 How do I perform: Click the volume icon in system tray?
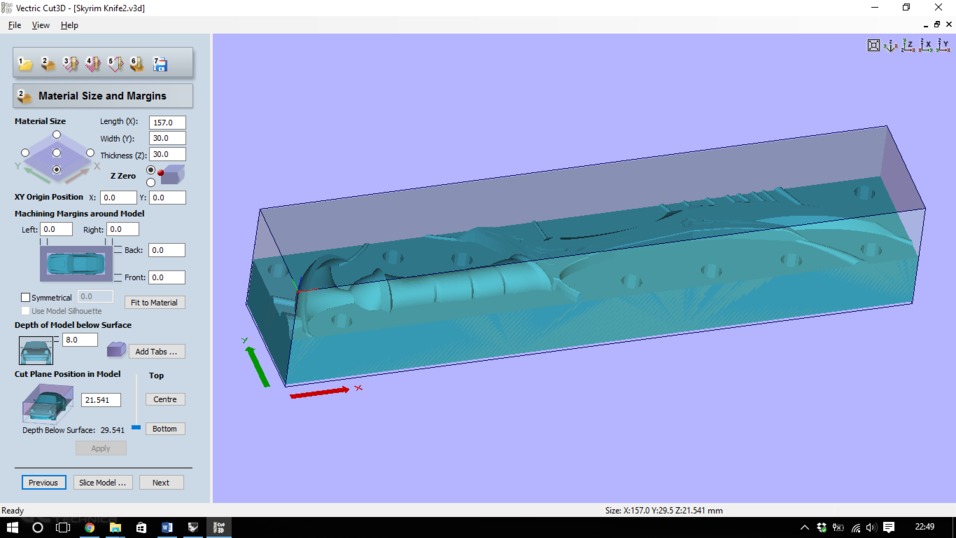click(871, 528)
